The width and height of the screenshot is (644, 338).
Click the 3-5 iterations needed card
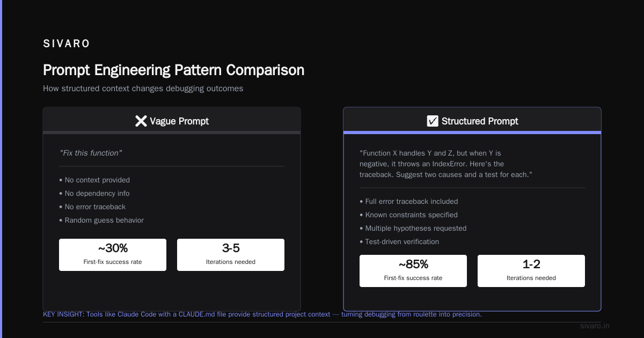coord(231,255)
